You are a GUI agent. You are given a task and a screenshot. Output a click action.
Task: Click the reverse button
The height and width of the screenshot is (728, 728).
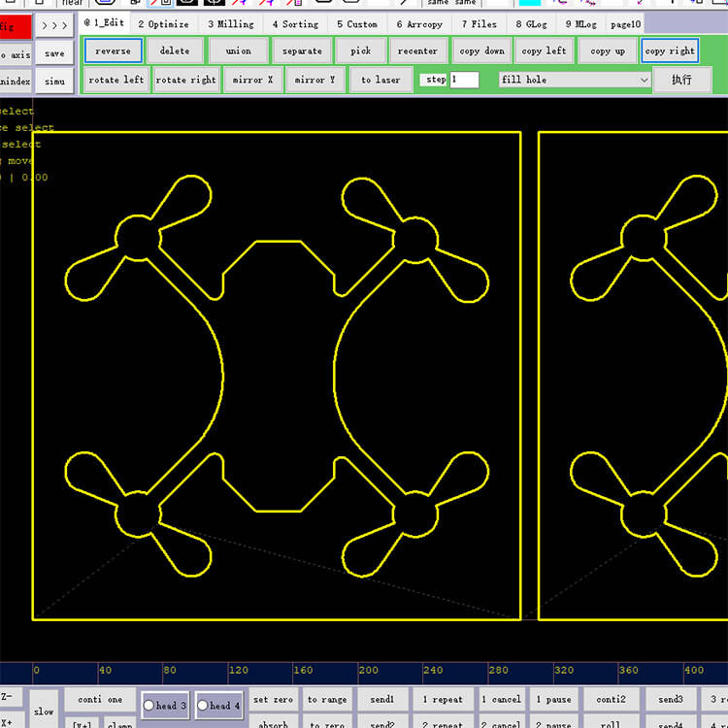click(113, 51)
